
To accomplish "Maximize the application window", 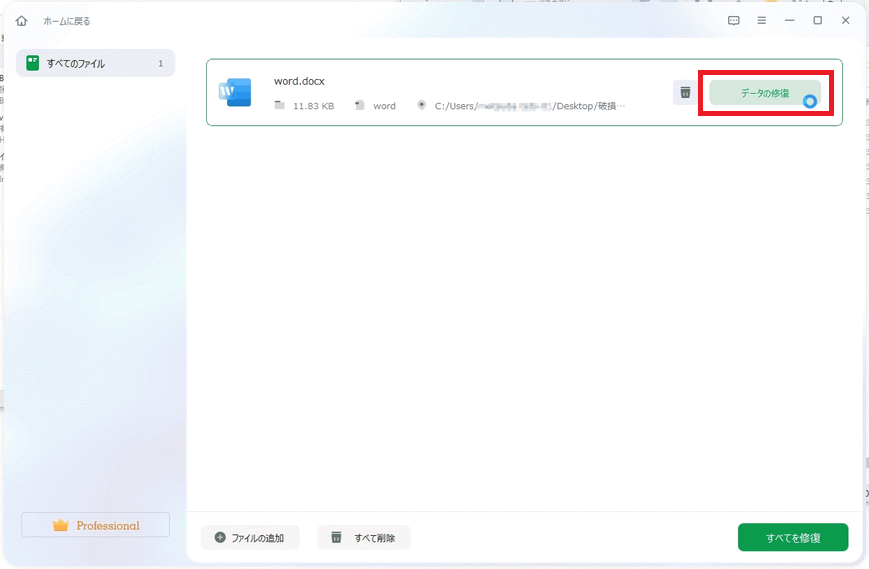I will (x=817, y=21).
